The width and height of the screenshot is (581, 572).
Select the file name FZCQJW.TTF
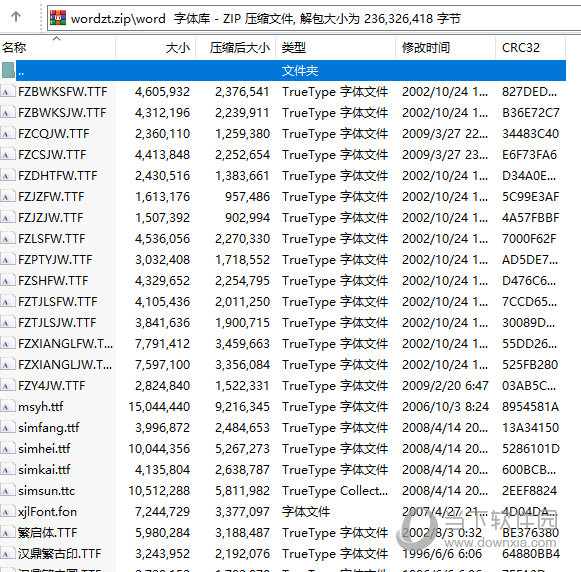54,133
